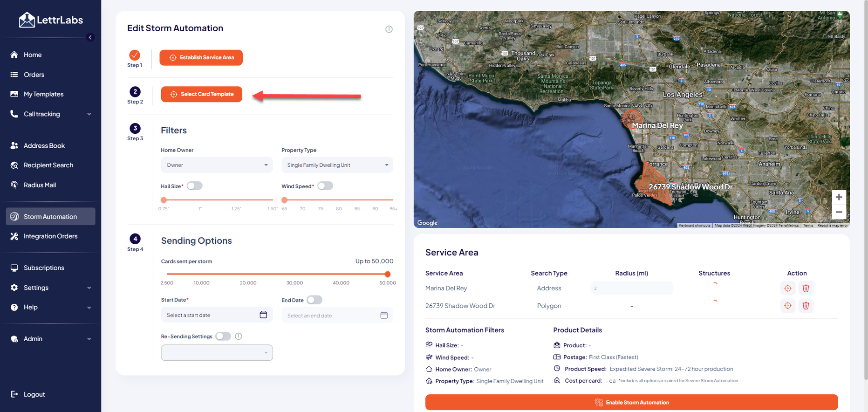Click the Google logo on the map
The image size is (868, 412).
point(427,223)
